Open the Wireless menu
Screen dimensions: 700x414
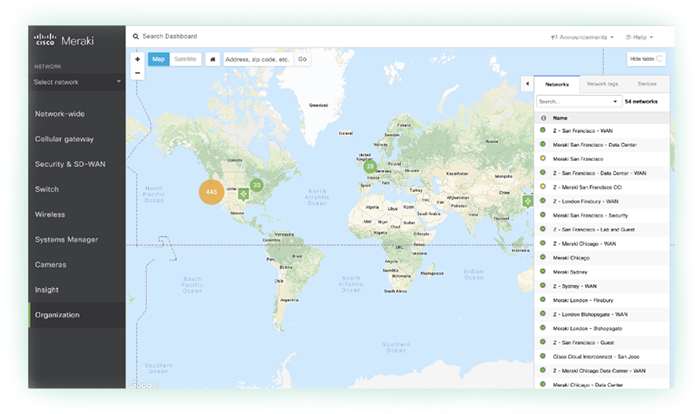tap(50, 214)
